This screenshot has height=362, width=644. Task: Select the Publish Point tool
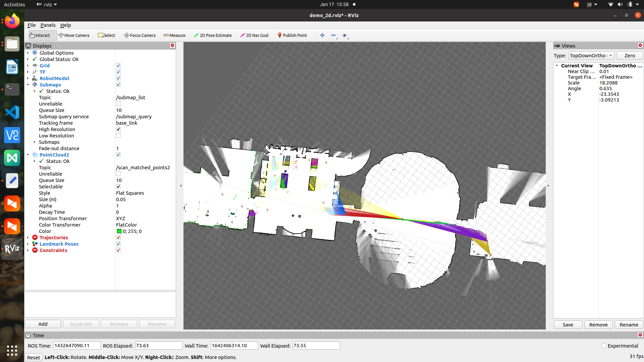(x=292, y=35)
